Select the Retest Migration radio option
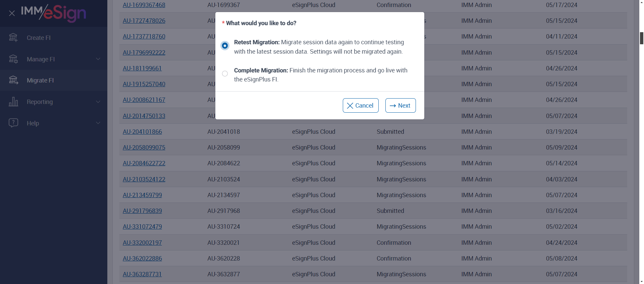This screenshot has width=644, height=284. (225, 46)
